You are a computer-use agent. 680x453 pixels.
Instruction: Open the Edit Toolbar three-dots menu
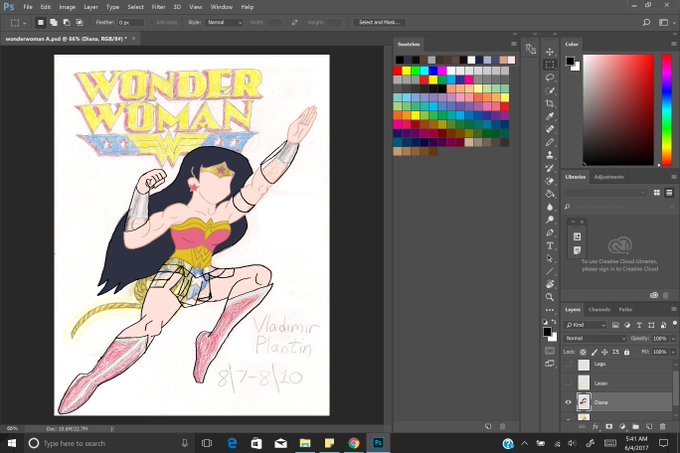550,310
